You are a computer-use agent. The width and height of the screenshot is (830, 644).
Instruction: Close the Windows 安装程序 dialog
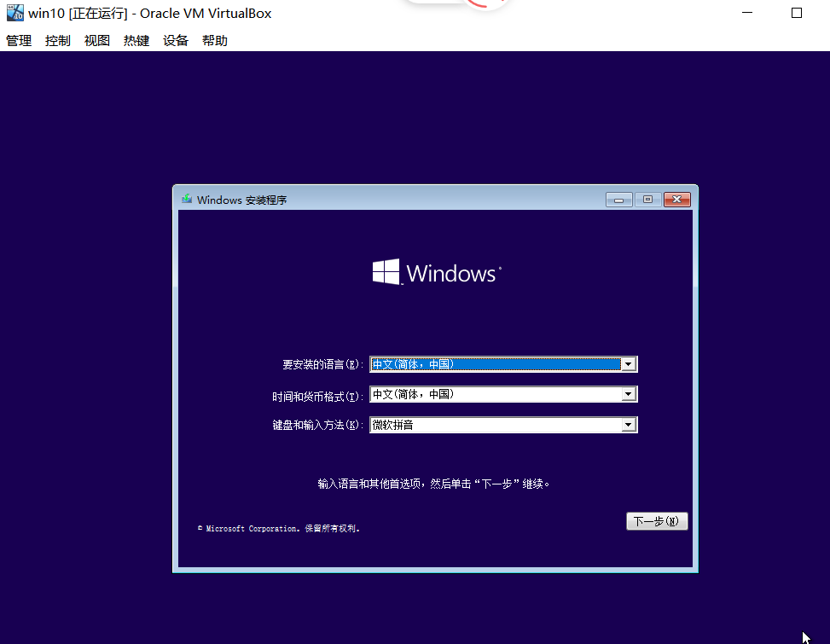coord(677,200)
